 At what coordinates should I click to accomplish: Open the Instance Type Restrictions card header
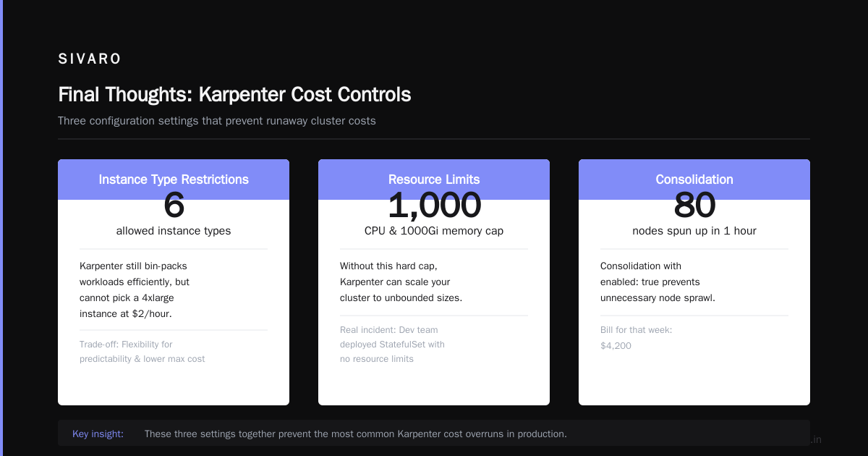click(x=174, y=180)
